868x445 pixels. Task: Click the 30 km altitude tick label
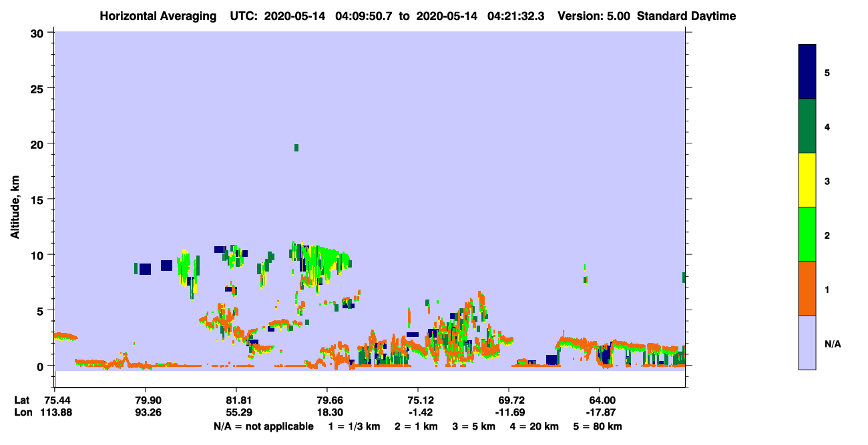pos(39,33)
